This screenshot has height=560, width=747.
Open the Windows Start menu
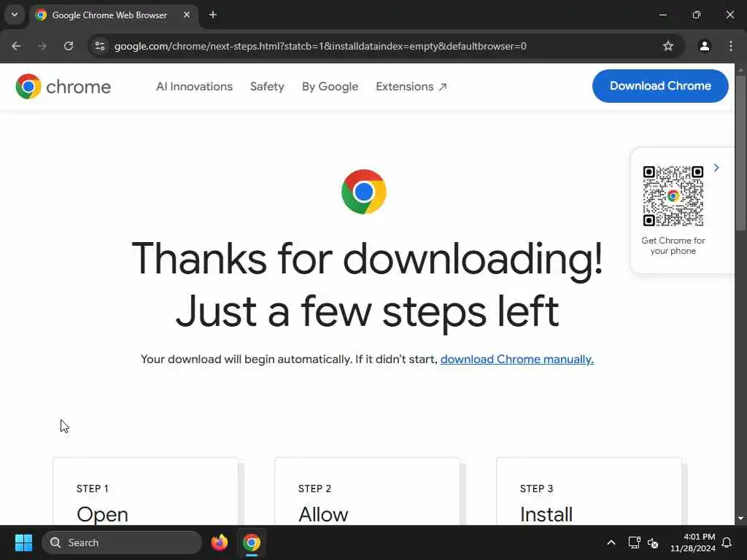click(23, 542)
